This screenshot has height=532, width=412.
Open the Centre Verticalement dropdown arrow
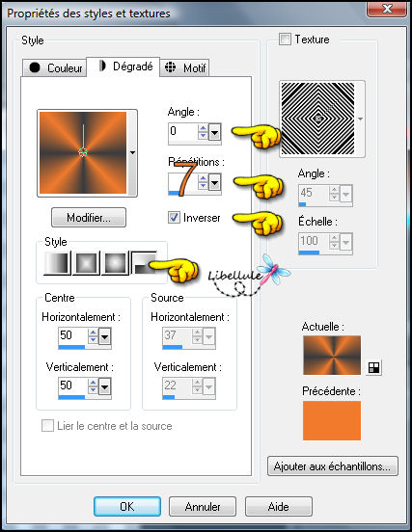tap(104, 387)
